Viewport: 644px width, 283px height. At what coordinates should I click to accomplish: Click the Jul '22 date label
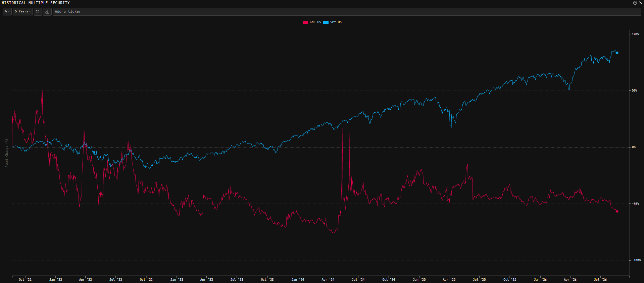[116, 280]
